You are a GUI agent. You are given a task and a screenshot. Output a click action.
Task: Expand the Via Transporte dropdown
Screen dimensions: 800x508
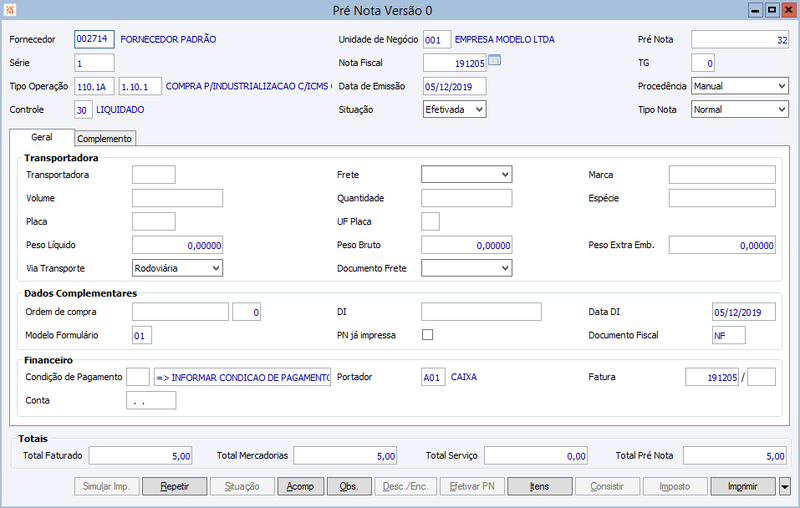pyautogui.click(x=177, y=268)
